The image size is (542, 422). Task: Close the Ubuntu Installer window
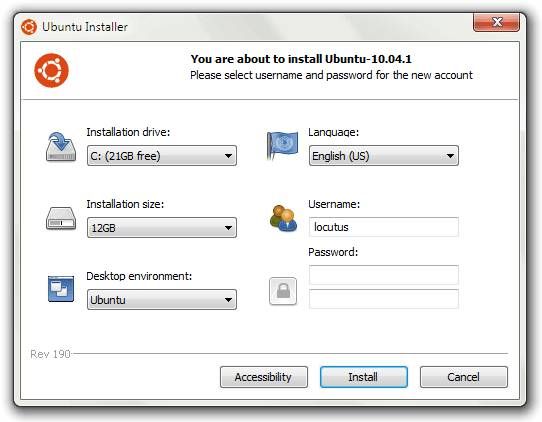[x=496, y=22]
